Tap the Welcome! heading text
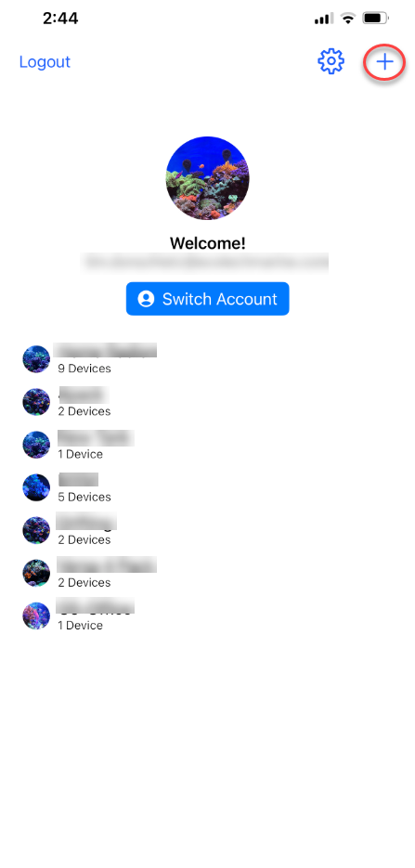Image resolution: width=415 pixels, height=868 pixels. 208,243
